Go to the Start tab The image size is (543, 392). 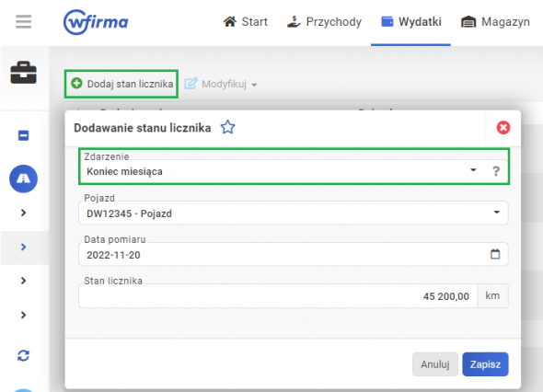(x=245, y=22)
